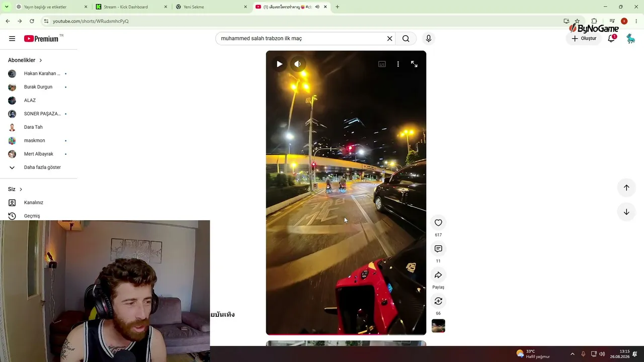Go forward in browser history
This screenshot has width=644, height=362.
click(20, 21)
